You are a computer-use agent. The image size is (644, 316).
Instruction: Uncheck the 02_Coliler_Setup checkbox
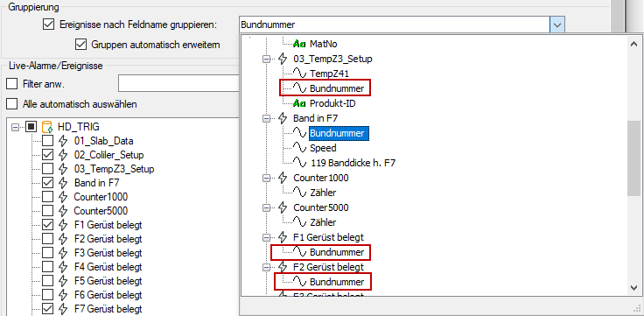tap(48, 155)
